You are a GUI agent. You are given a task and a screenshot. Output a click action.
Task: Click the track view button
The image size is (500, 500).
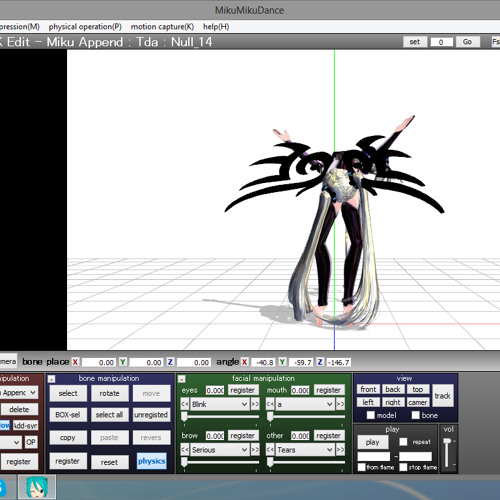[x=443, y=396]
